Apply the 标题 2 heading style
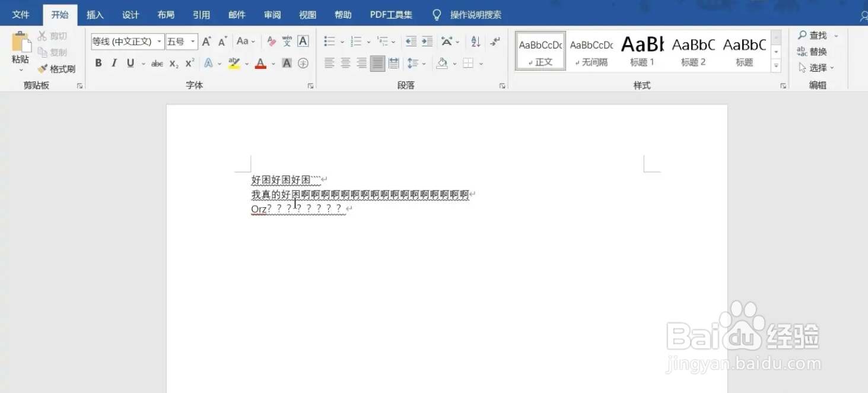This screenshot has width=868, height=393. (694, 51)
